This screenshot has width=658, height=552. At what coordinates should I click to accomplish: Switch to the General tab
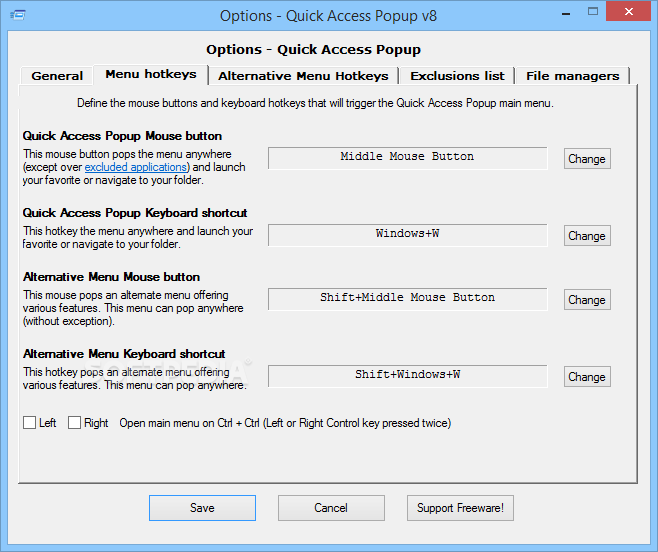(x=57, y=76)
